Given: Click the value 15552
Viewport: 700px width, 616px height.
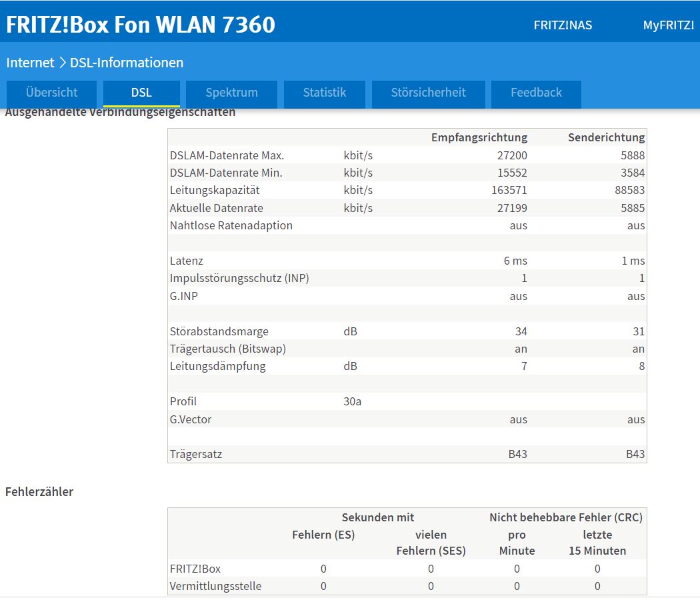Looking at the screenshot, I should pyautogui.click(x=512, y=173).
